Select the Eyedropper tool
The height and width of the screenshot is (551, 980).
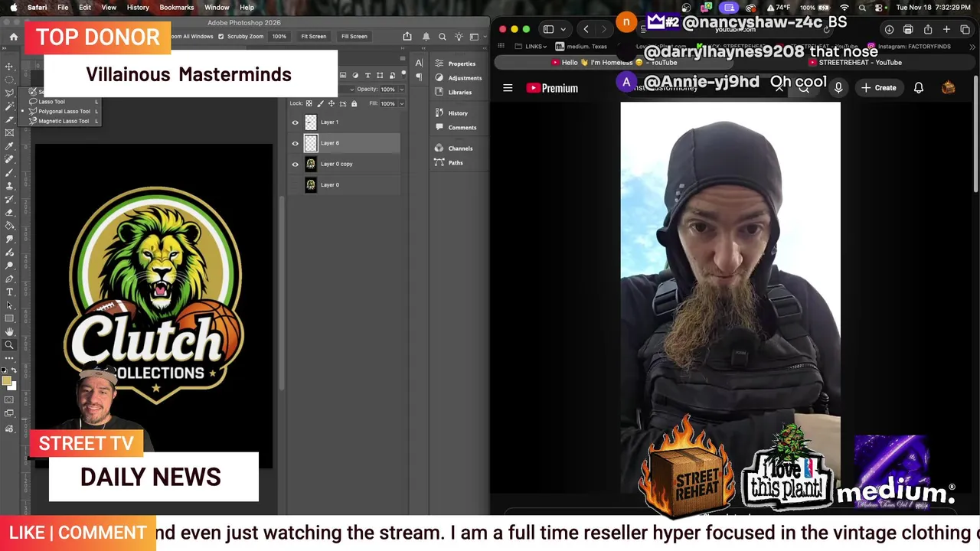9,145
